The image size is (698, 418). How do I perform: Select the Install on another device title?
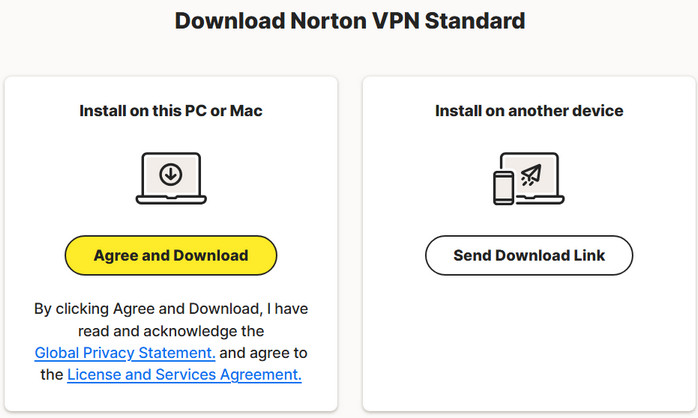(529, 111)
